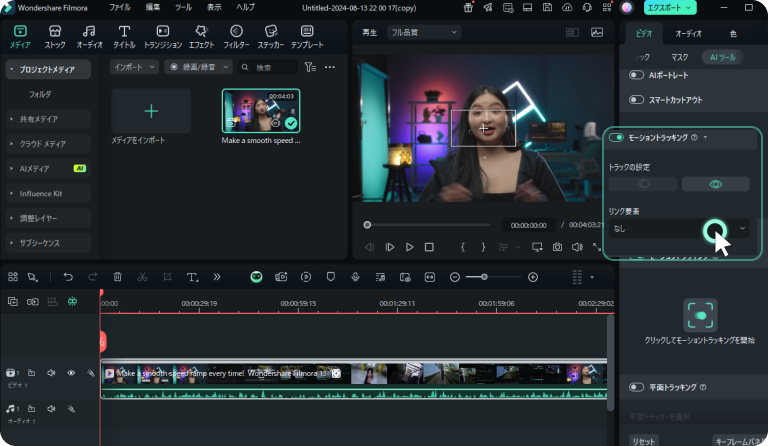This screenshot has width=768, height=446.
Task: Click the eye button under トラックの設定
Action: pos(716,184)
